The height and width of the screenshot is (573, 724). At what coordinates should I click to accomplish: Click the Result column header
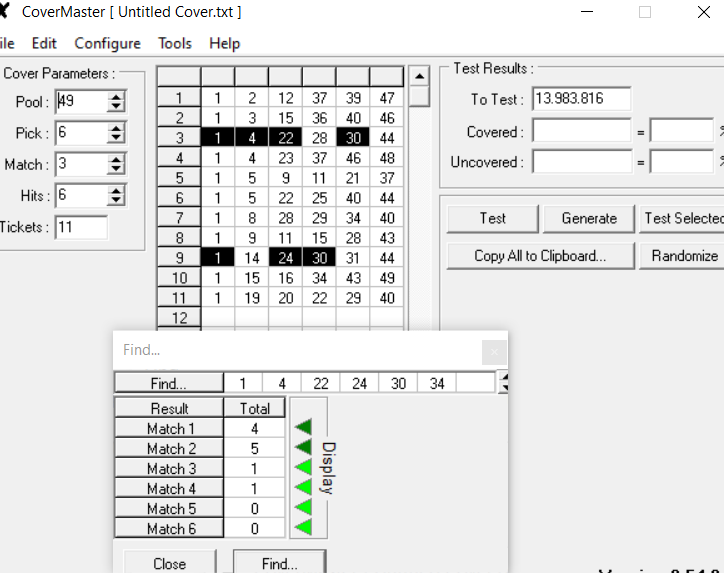(x=169, y=408)
